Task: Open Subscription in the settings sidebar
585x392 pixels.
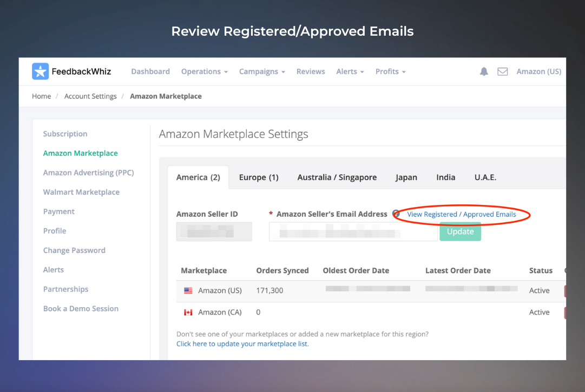Action: click(x=65, y=134)
